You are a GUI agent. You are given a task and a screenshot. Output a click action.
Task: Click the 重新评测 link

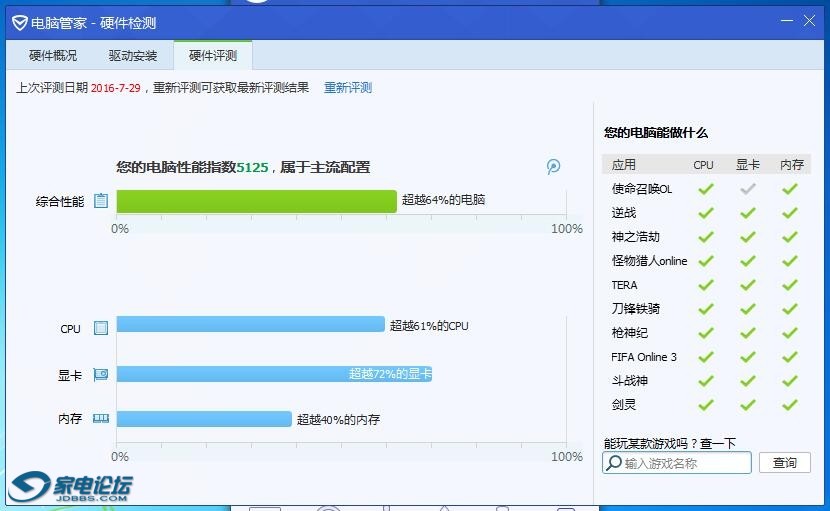coord(348,87)
